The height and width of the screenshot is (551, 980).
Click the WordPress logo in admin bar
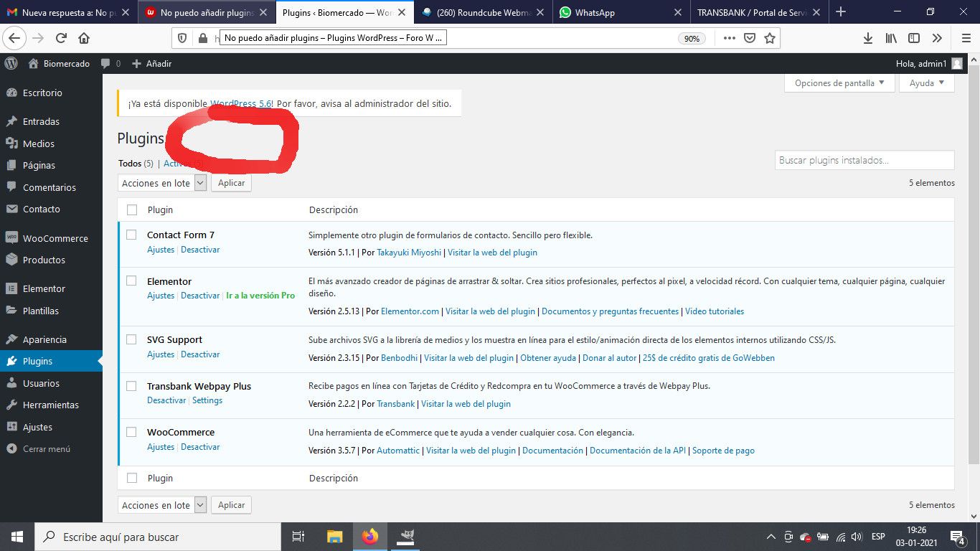11,63
